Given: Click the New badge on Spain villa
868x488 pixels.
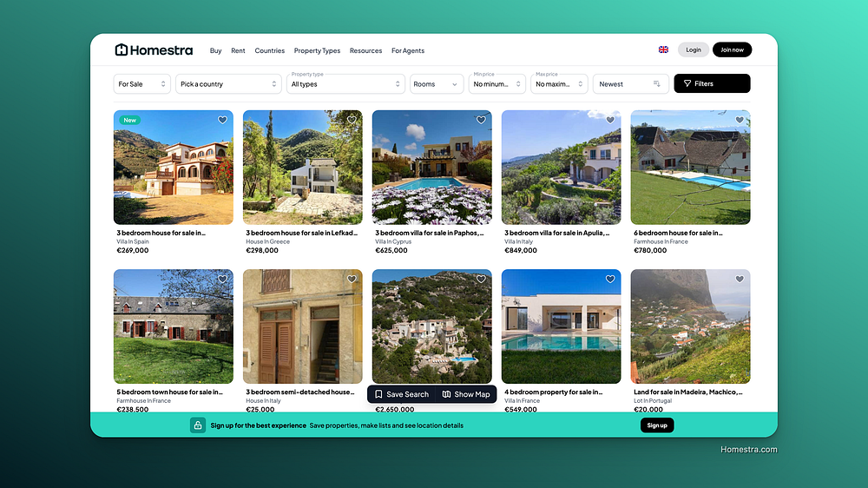Looking at the screenshot, I should (x=129, y=120).
